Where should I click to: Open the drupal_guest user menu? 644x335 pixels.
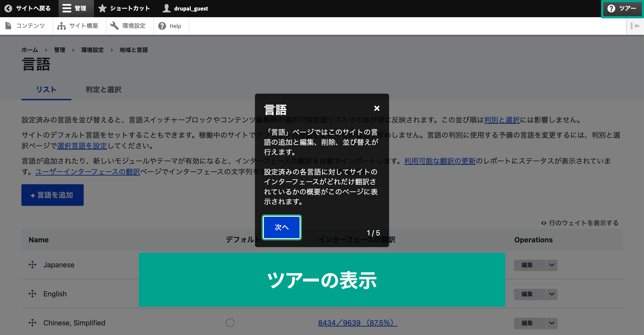pos(185,8)
